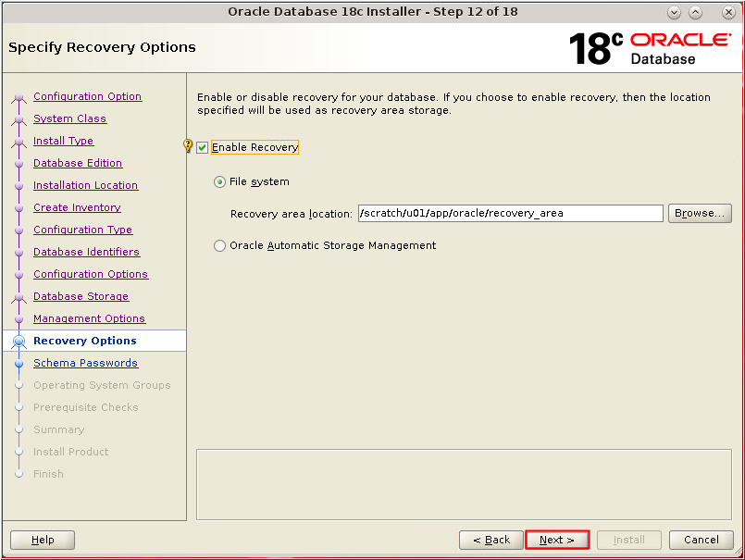Go to the Create Inventory step
This screenshot has height=560, width=745.
pyautogui.click(x=77, y=207)
